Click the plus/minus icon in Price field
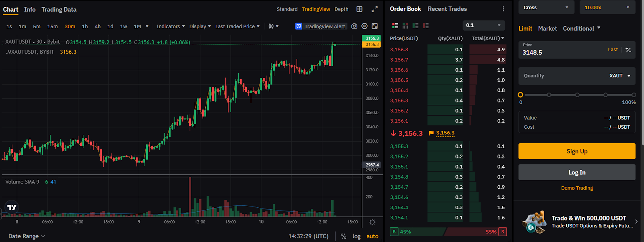 pyautogui.click(x=628, y=50)
